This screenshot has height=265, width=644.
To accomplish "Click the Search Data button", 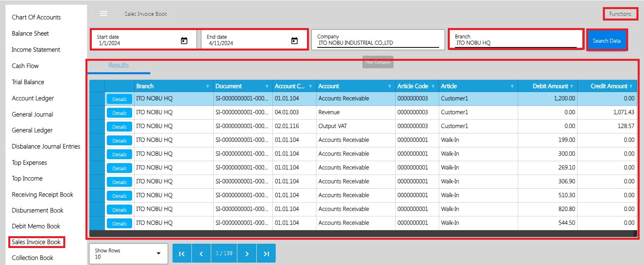I will (x=606, y=41).
